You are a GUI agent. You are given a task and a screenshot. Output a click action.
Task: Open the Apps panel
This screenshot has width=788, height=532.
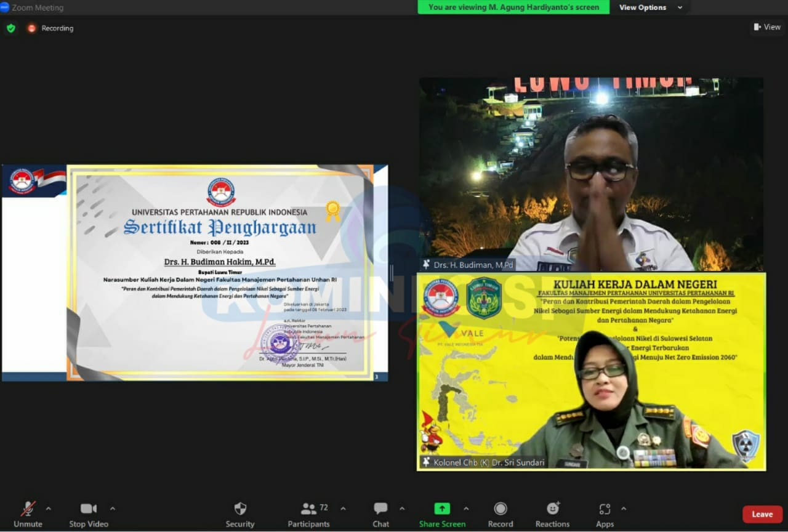[605, 515]
